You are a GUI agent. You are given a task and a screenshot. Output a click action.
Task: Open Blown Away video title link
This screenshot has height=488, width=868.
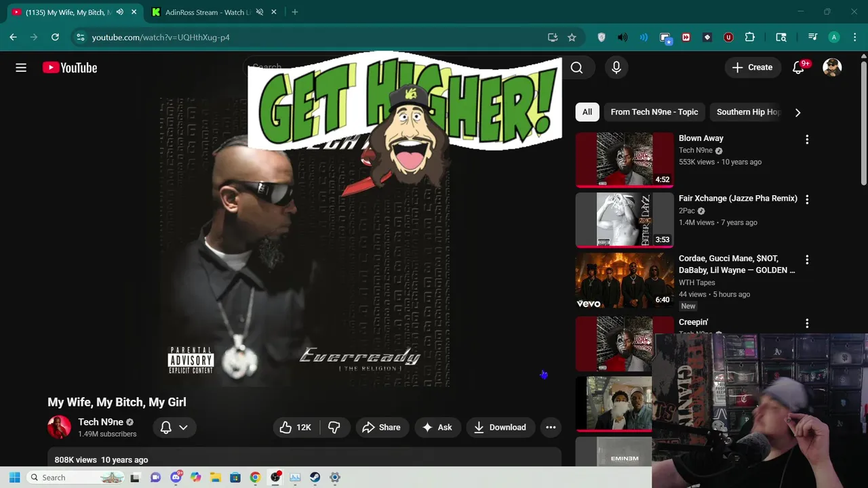point(701,138)
